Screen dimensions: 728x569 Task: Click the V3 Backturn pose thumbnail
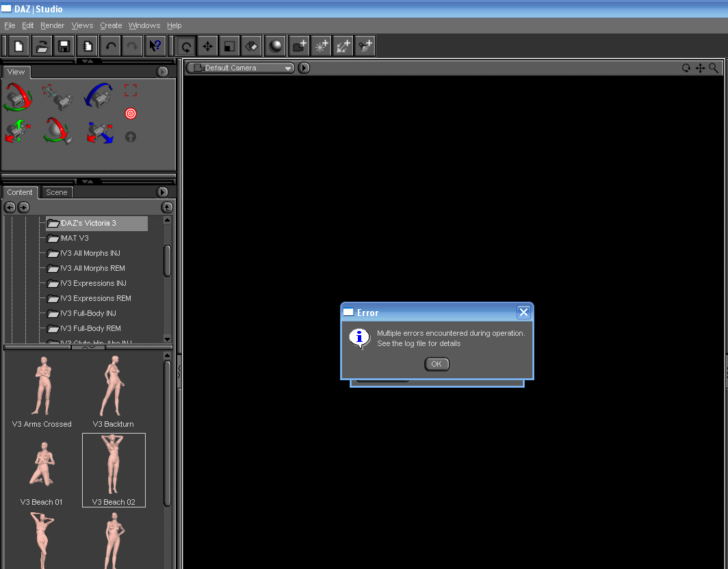tap(113, 392)
